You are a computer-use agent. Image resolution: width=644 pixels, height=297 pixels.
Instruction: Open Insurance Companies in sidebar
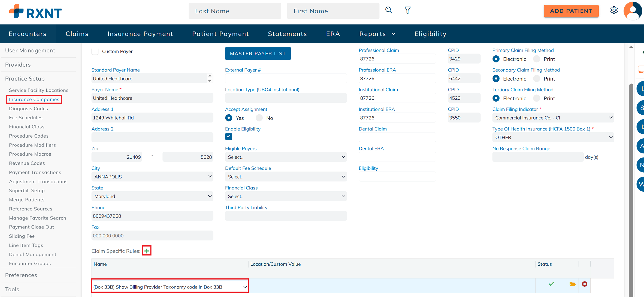[34, 99]
